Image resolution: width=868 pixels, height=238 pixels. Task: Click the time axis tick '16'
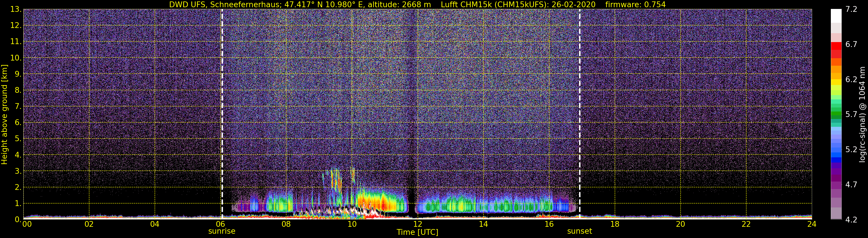[x=549, y=224]
